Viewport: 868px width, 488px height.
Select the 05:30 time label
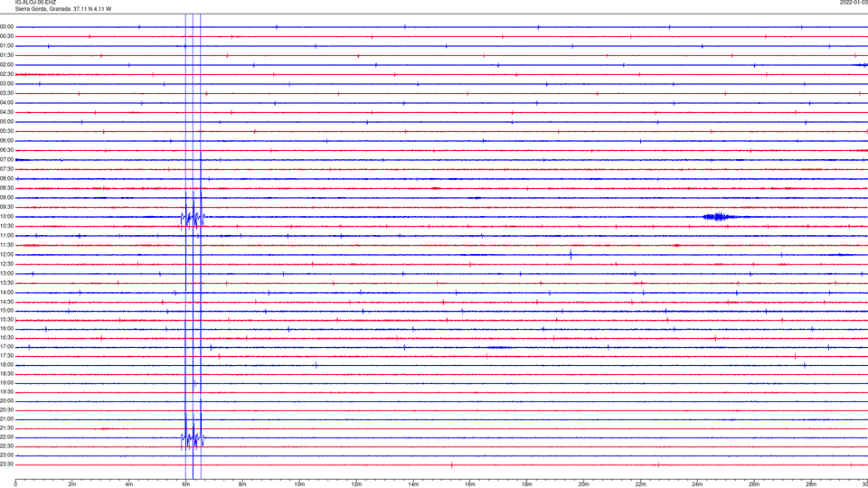pyautogui.click(x=7, y=131)
